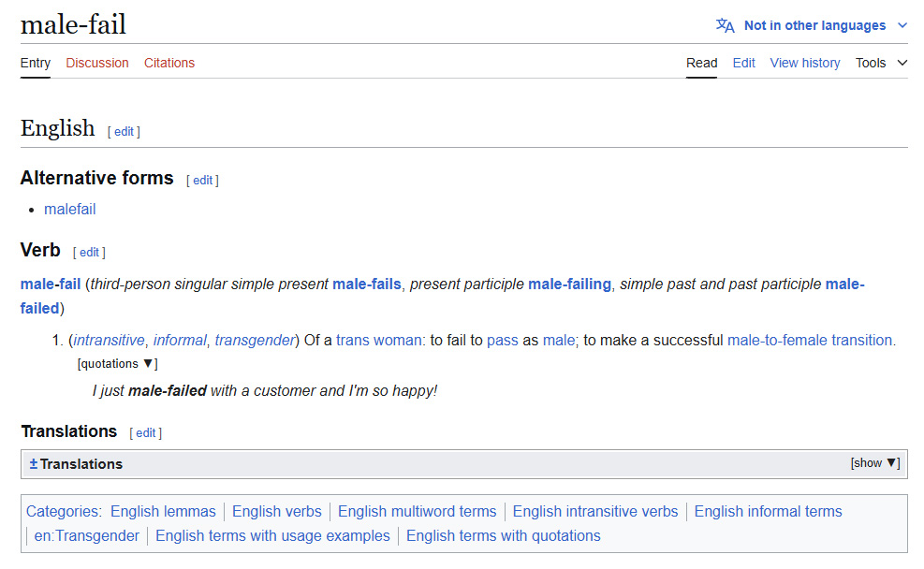This screenshot has height=569, width=924.
Task: Open the en:Transgender category
Action: click(87, 535)
